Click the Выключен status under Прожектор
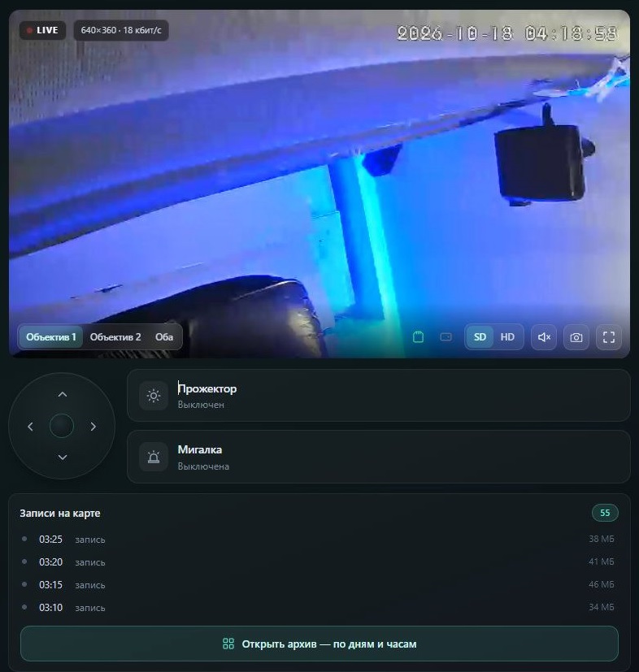Image resolution: width=639 pixels, height=672 pixels. 201,405
